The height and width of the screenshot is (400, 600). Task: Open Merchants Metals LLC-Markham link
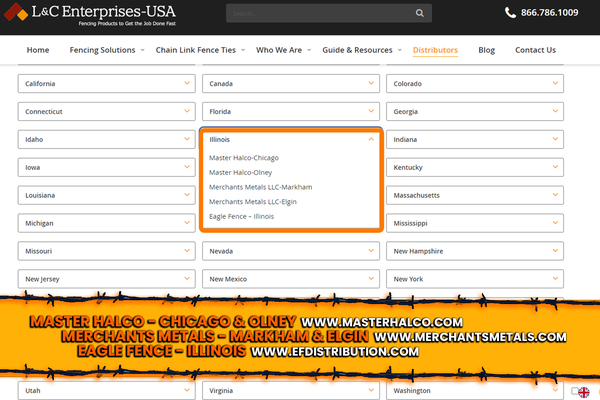pos(261,187)
